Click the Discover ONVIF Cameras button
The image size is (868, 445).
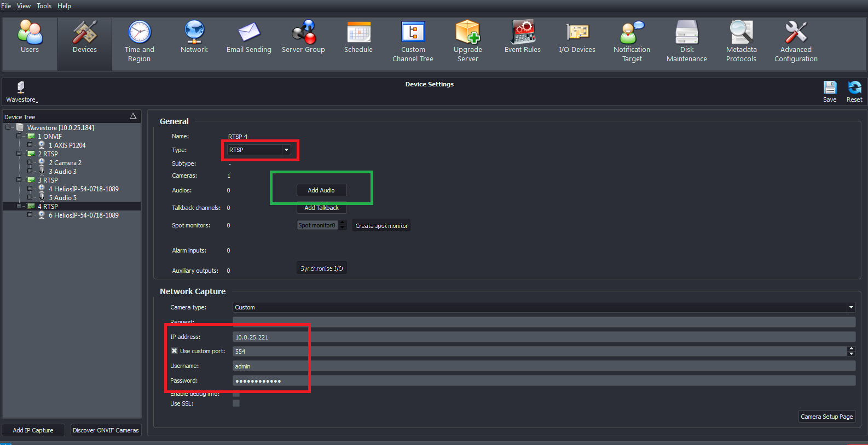coord(106,430)
